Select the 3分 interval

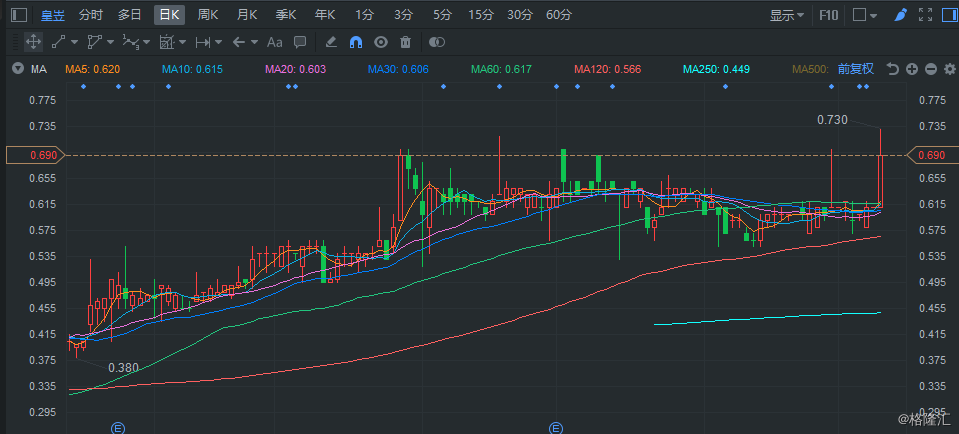click(x=403, y=15)
